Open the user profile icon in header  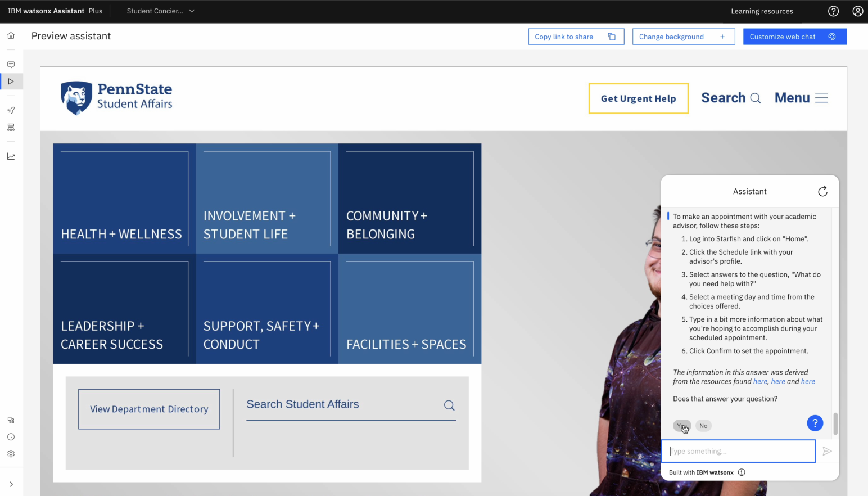click(857, 11)
